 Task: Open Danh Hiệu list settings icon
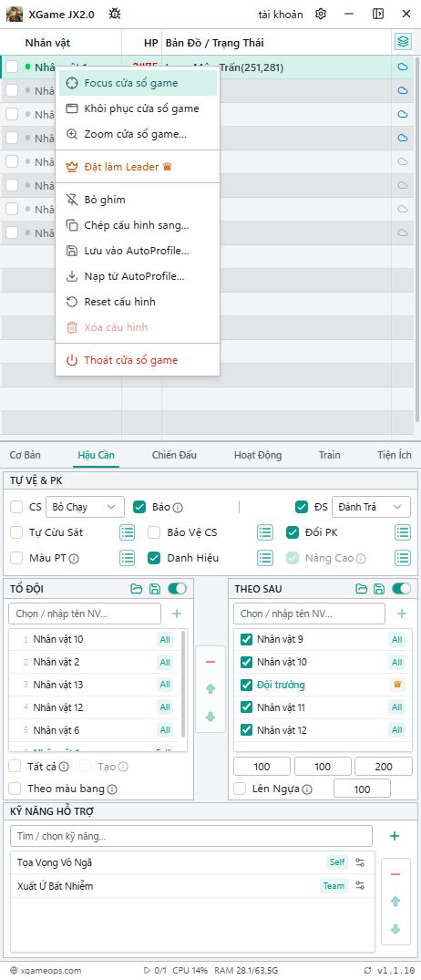click(x=265, y=558)
